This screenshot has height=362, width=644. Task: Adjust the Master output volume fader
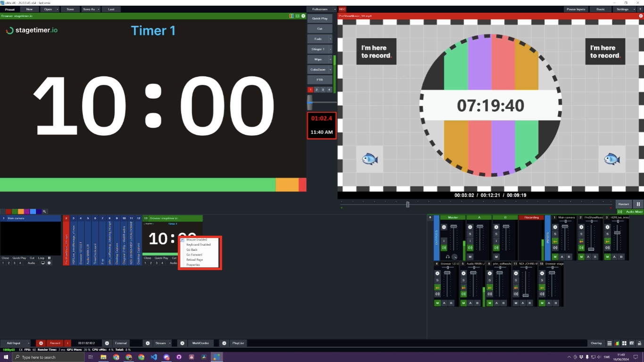tap(453, 227)
